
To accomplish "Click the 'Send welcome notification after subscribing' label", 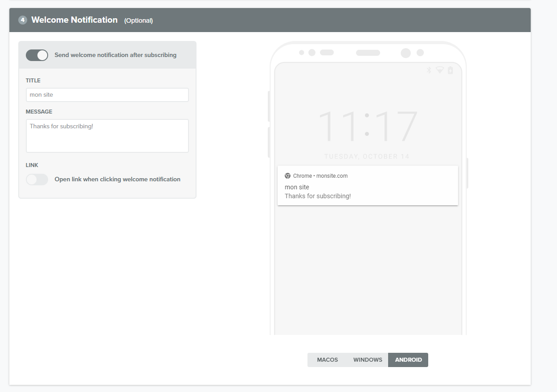I will tap(115, 55).
